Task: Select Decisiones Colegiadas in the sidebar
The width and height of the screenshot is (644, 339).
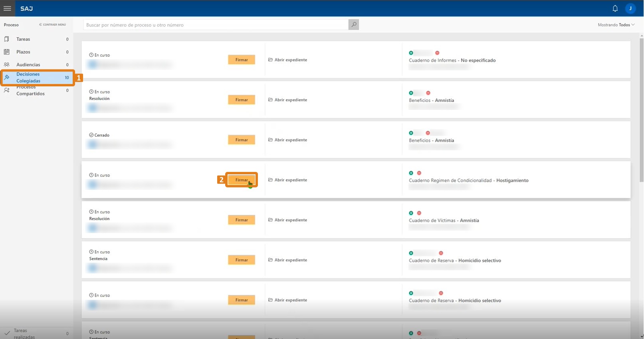Action: 38,78
